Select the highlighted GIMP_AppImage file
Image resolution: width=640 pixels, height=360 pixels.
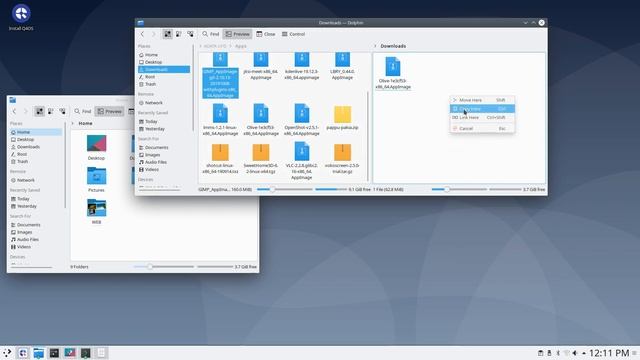pyautogui.click(x=220, y=75)
